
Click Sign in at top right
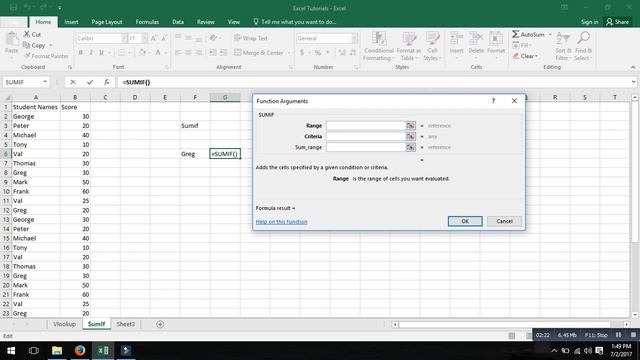click(589, 22)
